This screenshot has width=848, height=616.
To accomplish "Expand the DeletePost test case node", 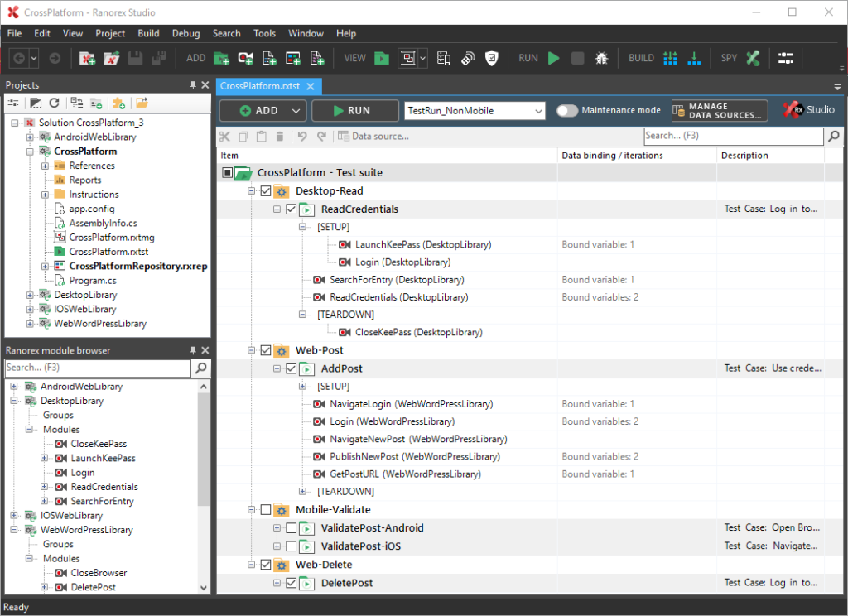I will click(277, 583).
